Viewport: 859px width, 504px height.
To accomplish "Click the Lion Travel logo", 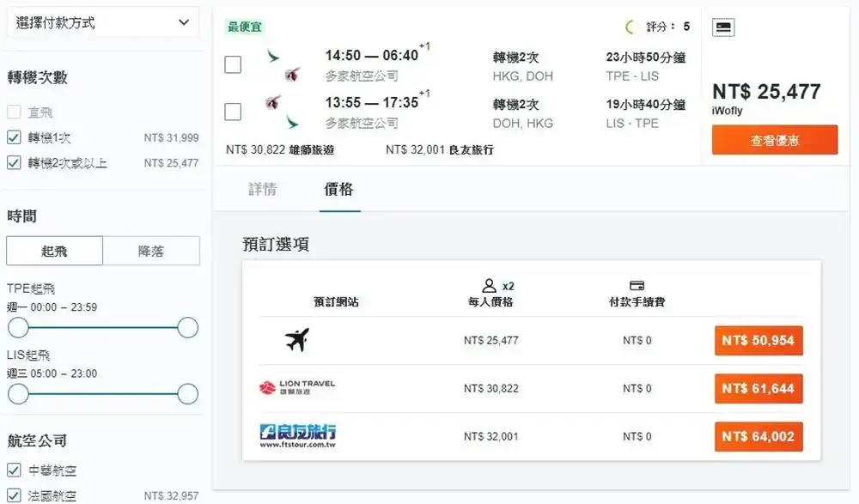I will point(297,388).
